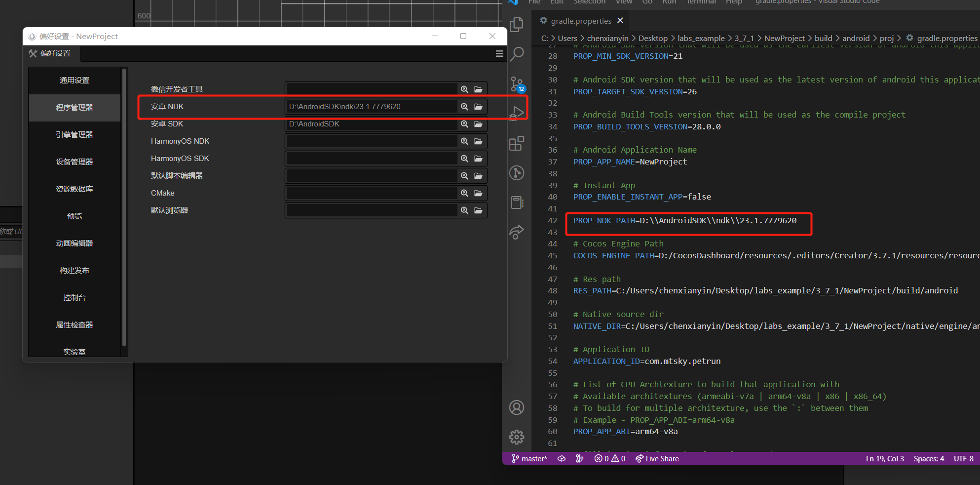980x485 pixels.
Task: Browse folder for HarmonyOS NDK path
Action: 478,141
